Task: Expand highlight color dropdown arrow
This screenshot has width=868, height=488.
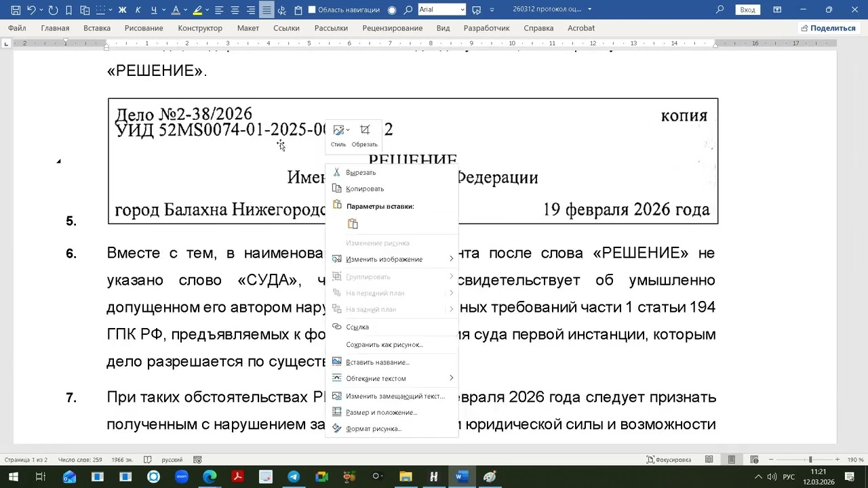Action: (x=208, y=10)
